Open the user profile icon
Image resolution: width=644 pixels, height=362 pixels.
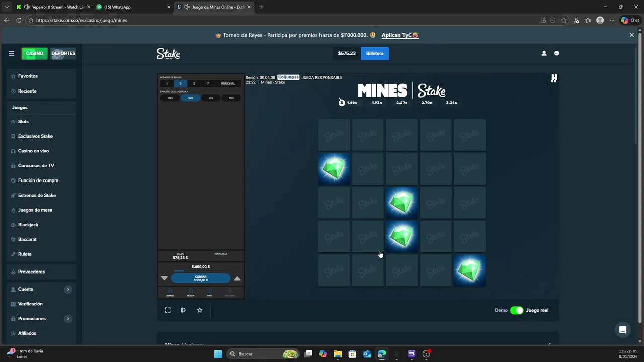click(544, 53)
